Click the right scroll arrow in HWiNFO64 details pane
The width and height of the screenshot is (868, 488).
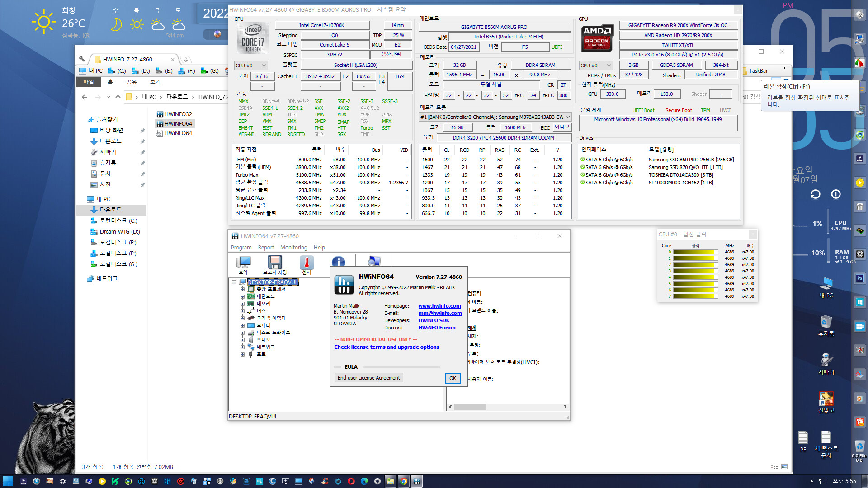(x=565, y=407)
